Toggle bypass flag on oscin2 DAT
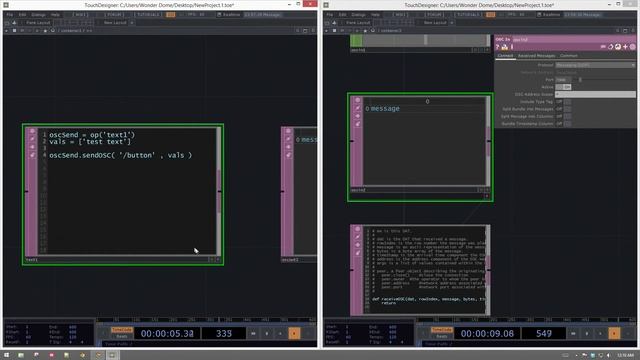Viewport: 640px width, 360px height. click(358, 116)
